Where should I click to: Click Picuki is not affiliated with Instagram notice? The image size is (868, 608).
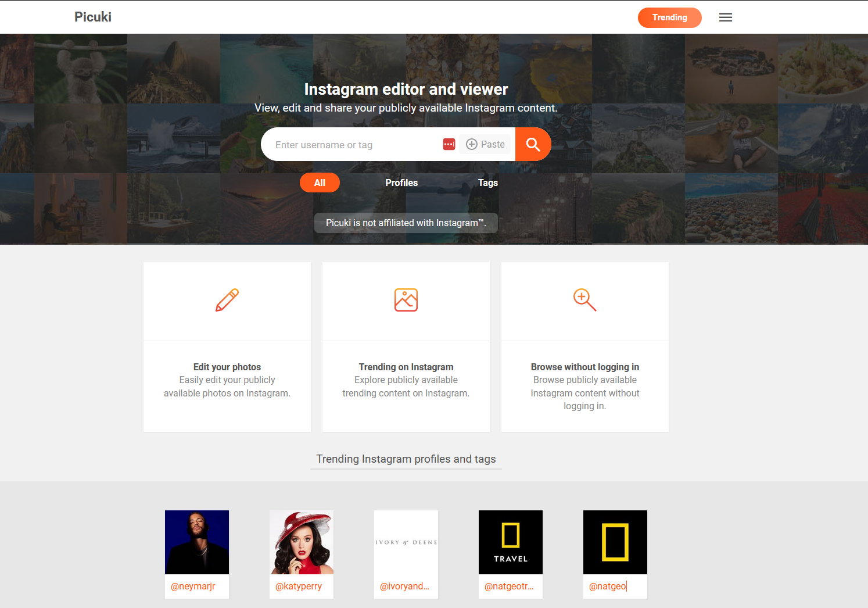(406, 223)
